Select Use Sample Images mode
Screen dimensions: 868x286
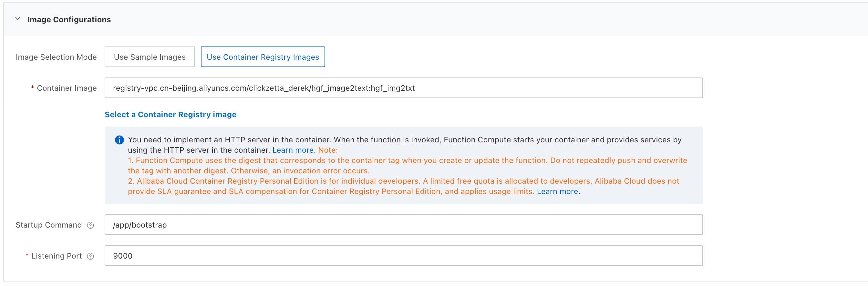pyautogui.click(x=150, y=57)
